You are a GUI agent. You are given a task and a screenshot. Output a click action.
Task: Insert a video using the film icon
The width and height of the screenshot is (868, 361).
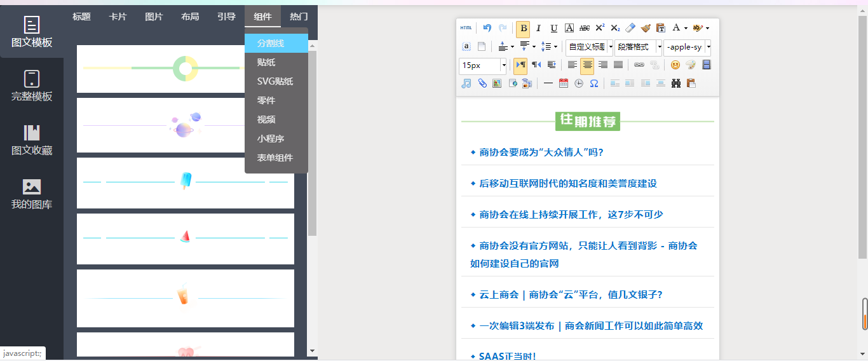tap(706, 65)
